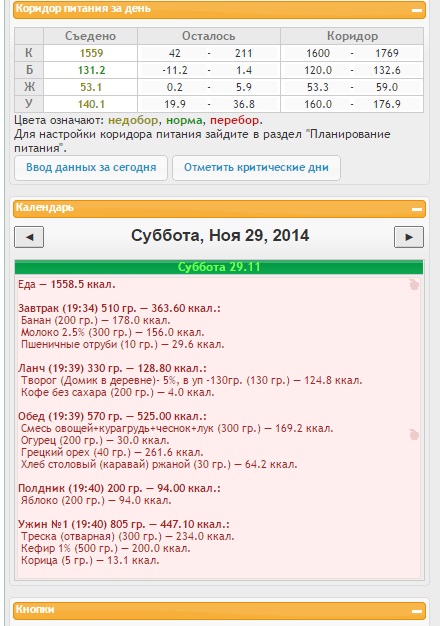This screenshot has height=626, width=440.
Task: Click the Смесь овощей+курагрудь entry
Action: tap(177, 429)
